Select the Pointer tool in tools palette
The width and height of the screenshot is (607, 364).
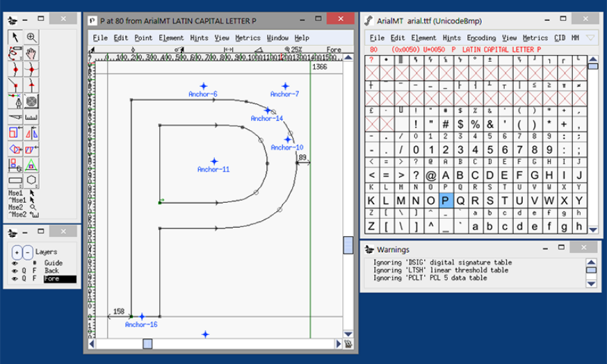pyautogui.click(x=15, y=37)
